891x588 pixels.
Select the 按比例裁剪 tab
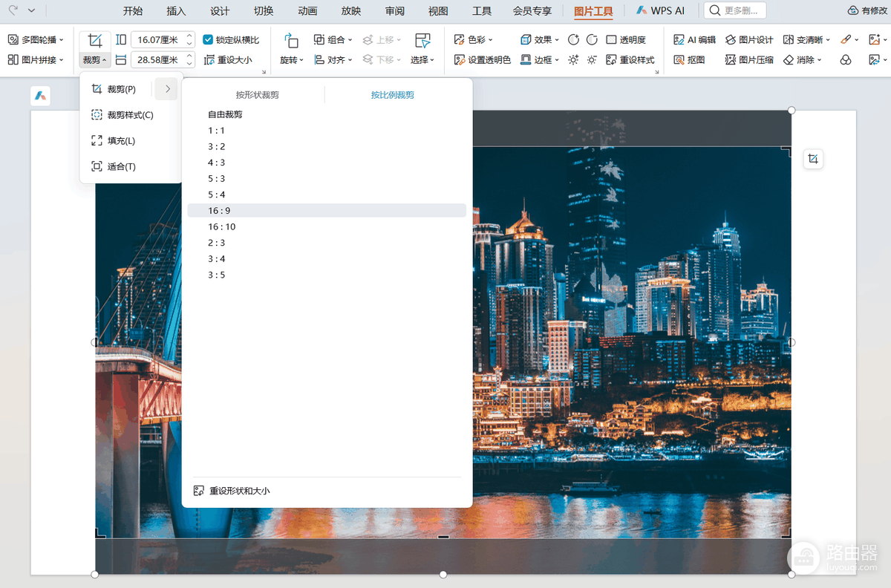click(x=393, y=95)
